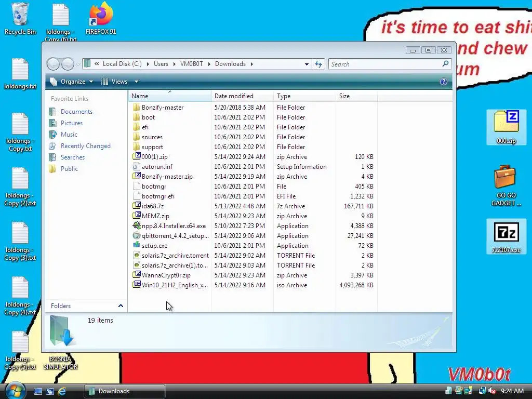The image size is (532, 399).
Task: Expand breadcrumb arrow after VM0B0T
Action: [209, 64]
